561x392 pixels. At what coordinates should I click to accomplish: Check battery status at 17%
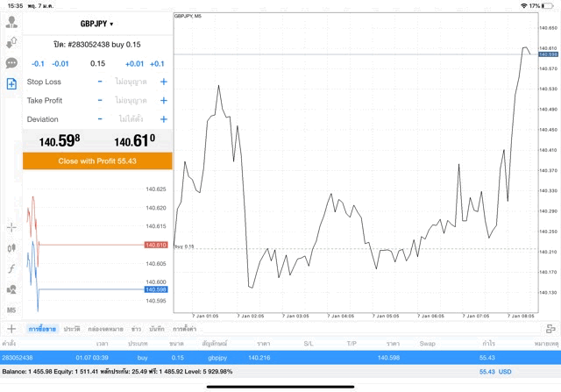(542, 6)
